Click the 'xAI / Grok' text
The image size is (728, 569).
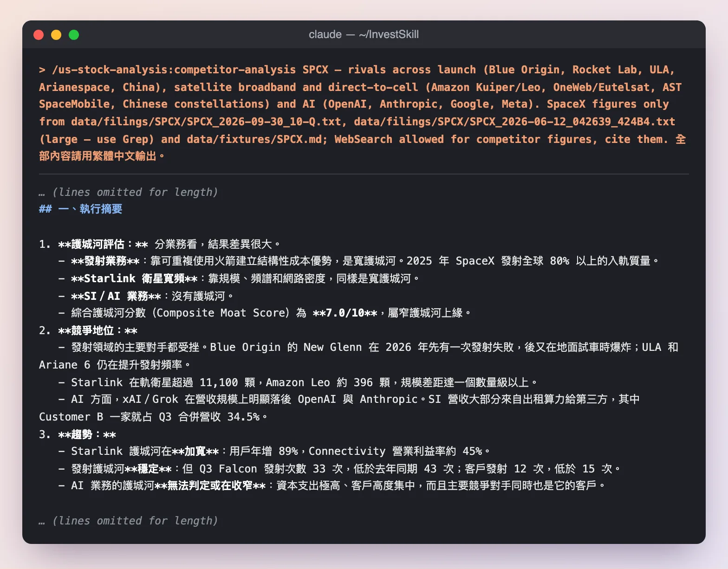point(150,399)
